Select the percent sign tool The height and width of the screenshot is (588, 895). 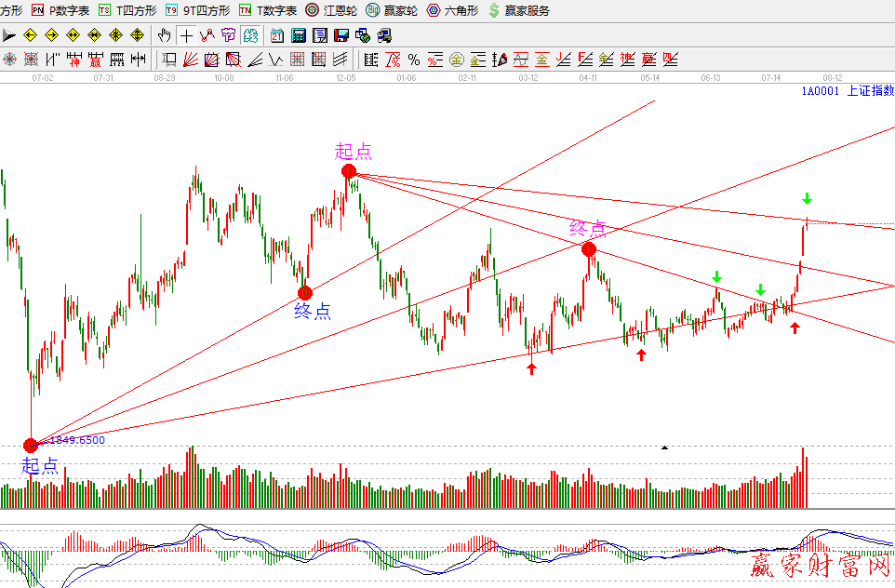click(414, 60)
